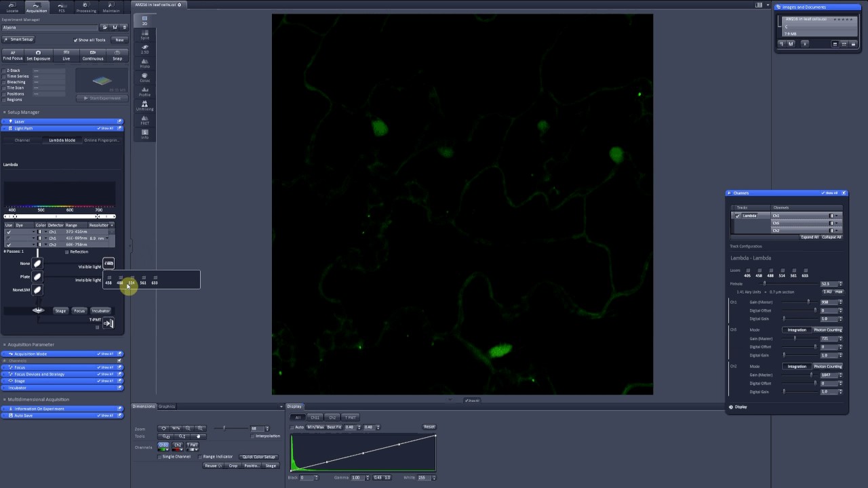This screenshot has width=868, height=488.
Task: Expand the Auto Save panel
Action: (x=62, y=415)
